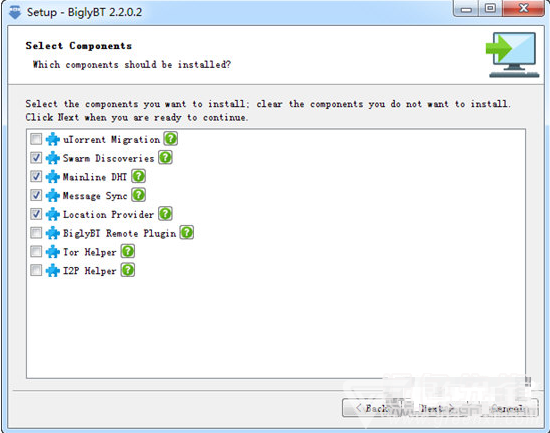Open help icon next to Message Sync
This screenshot has height=433, width=550.
139,195
